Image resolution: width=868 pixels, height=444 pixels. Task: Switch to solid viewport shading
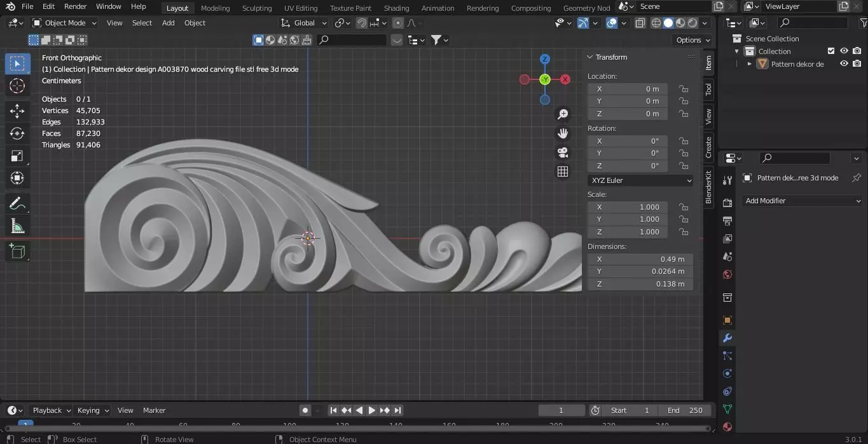point(668,23)
